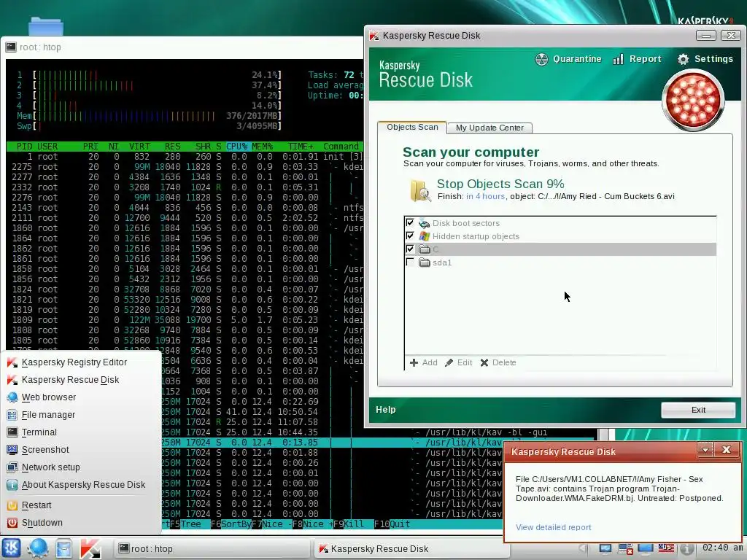Click the Disk boot sectors drive icon
This screenshot has height=560, width=747.
[424, 223]
